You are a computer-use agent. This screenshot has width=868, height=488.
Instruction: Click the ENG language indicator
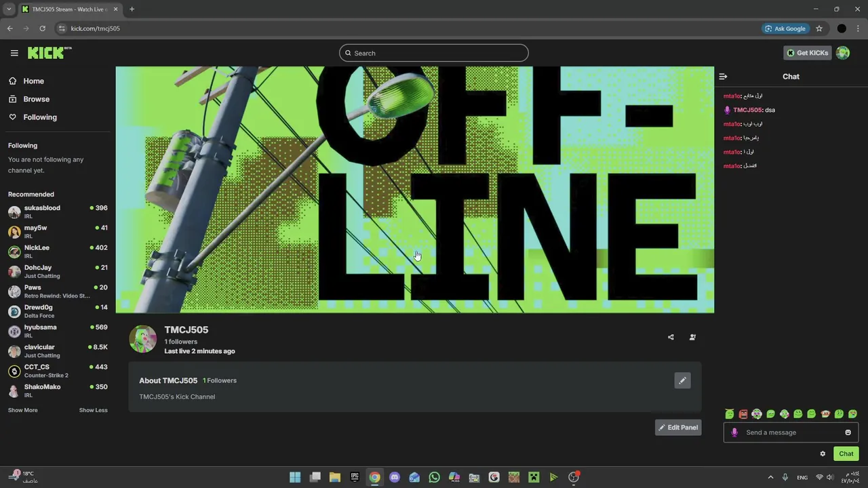click(802, 477)
